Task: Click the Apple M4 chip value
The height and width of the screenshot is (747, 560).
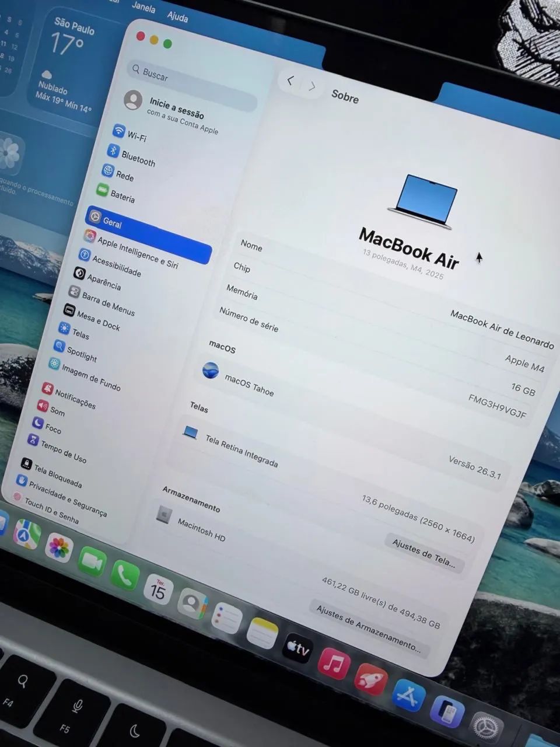Action: coord(524,363)
